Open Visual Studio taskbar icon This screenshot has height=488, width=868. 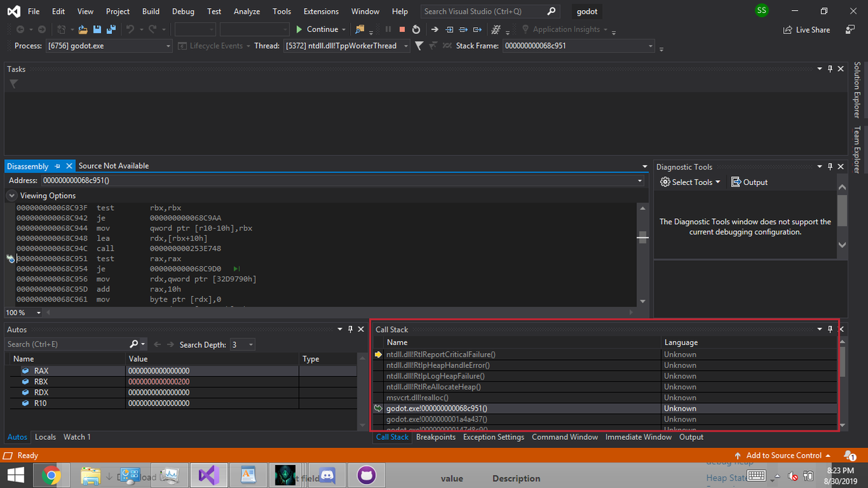(x=209, y=475)
